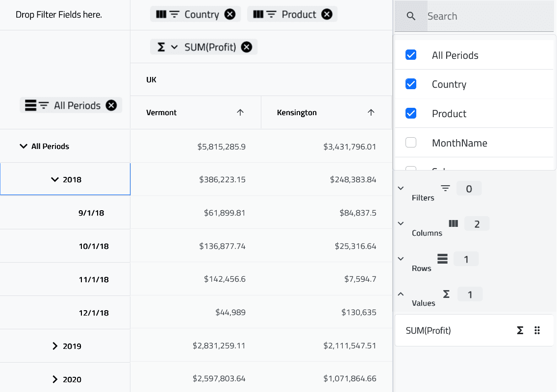Expand the 2020 row group
The height and width of the screenshot is (392, 557).
point(55,379)
